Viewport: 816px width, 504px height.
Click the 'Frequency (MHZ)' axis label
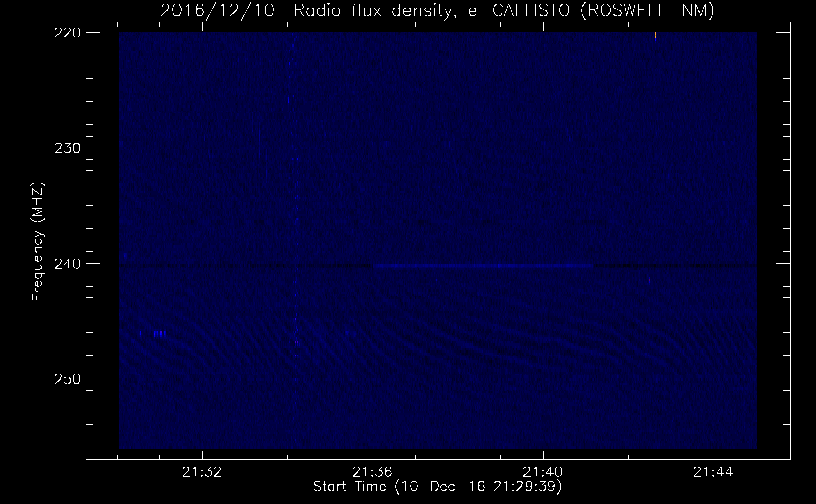[38, 242]
